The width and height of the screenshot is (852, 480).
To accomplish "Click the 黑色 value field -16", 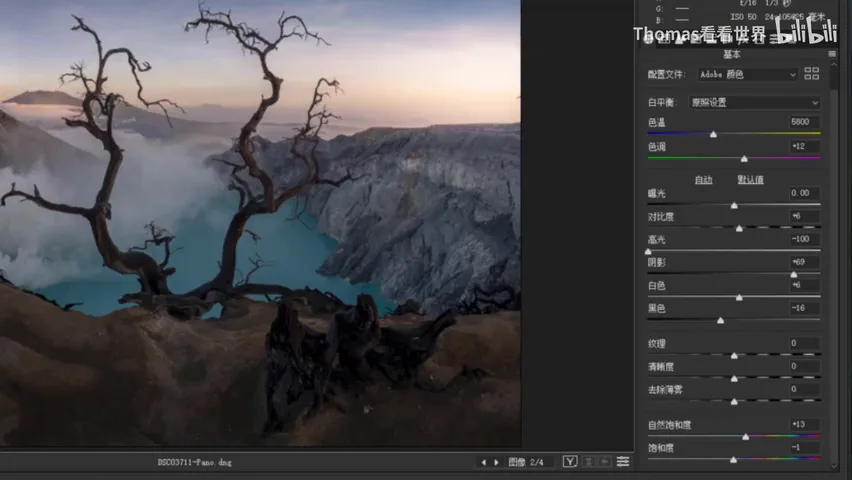I will pos(804,308).
